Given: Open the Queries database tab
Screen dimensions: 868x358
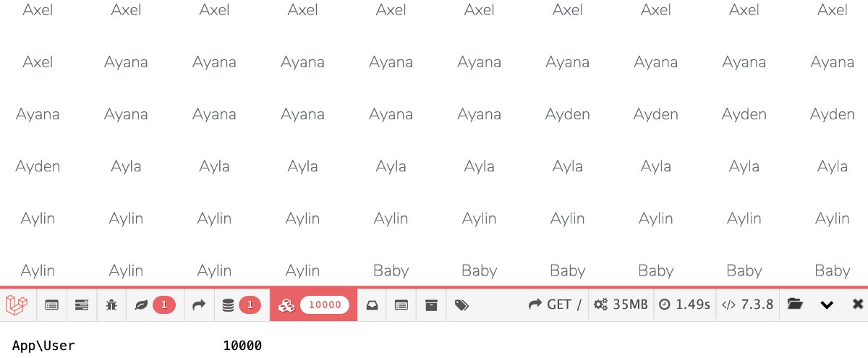Looking at the screenshot, I should tap(242, 305).
